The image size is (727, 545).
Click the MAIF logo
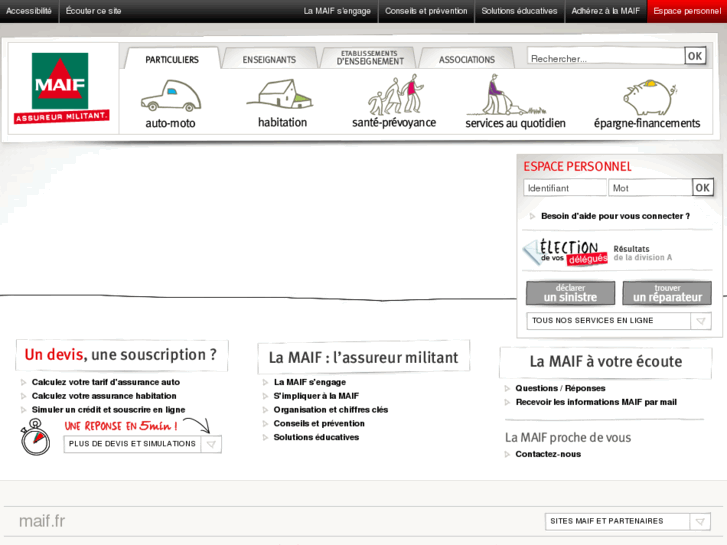(x=61, y=88)
